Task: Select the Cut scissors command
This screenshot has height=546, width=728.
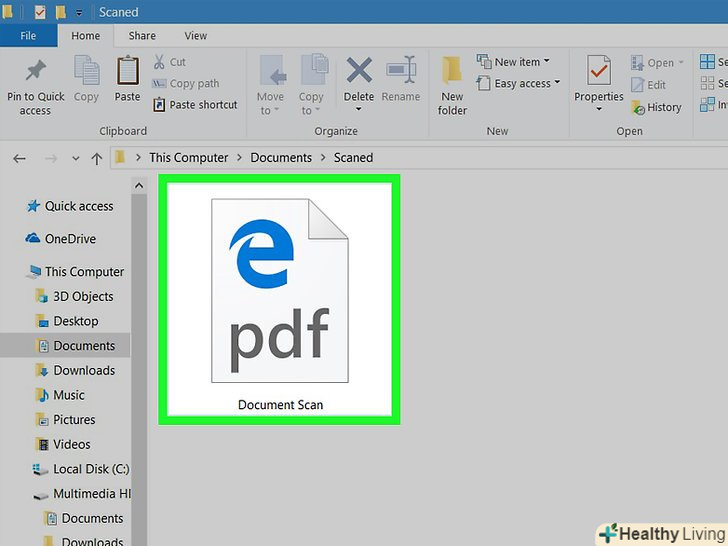Action: 169,62
